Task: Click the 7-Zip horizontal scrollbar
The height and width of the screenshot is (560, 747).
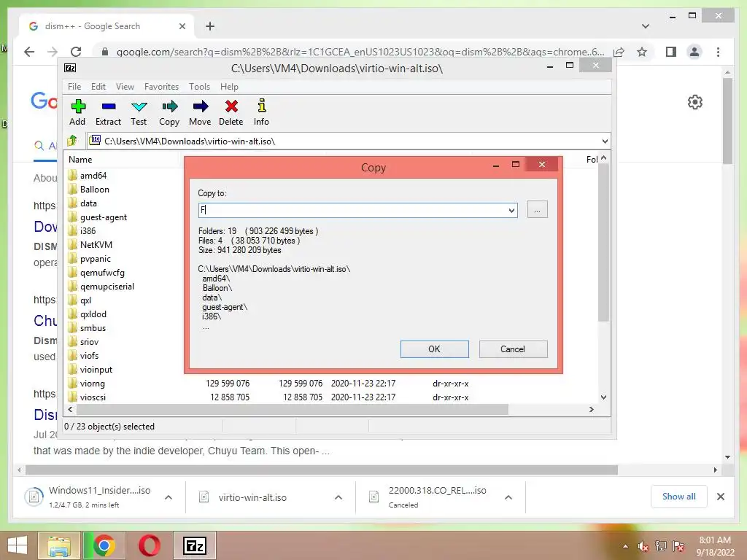Action: (x=292, y=410)
